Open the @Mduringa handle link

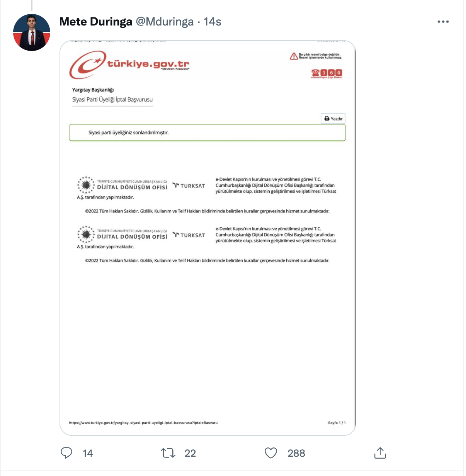(165, 22)
